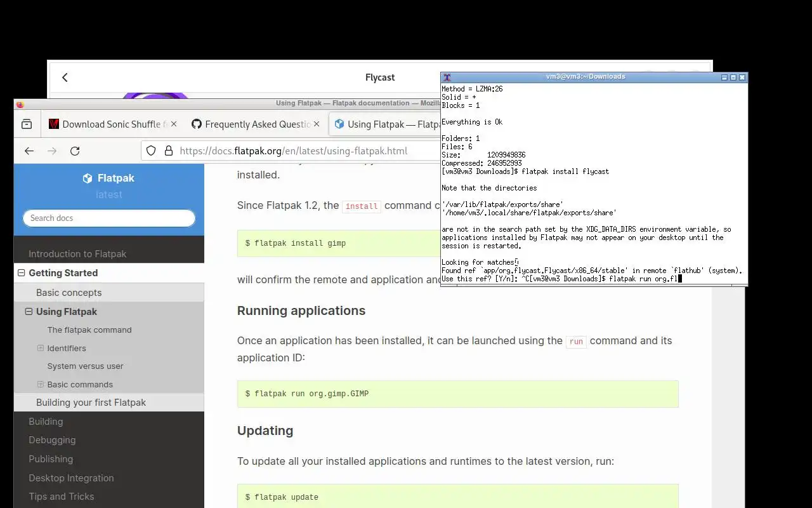Screen dimensions: 812x508
Task: Open Tips and Tricks section
Action: point(61,497)
